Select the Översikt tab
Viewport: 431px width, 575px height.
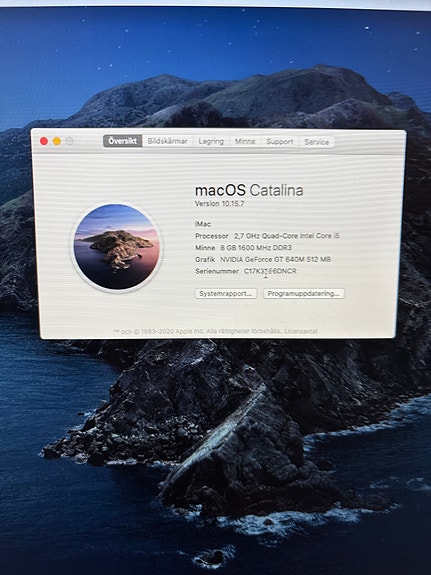[x=123, y=141]
